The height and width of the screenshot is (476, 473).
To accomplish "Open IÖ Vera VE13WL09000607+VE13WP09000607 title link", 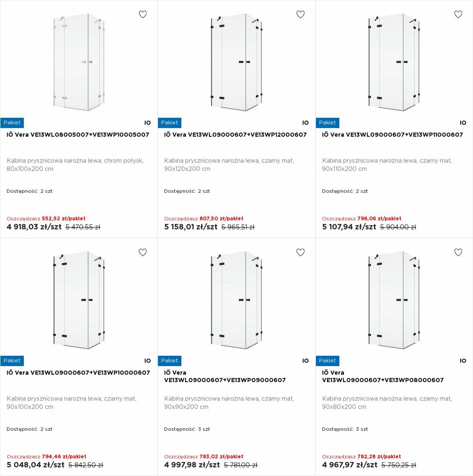I will coord(225,376).
